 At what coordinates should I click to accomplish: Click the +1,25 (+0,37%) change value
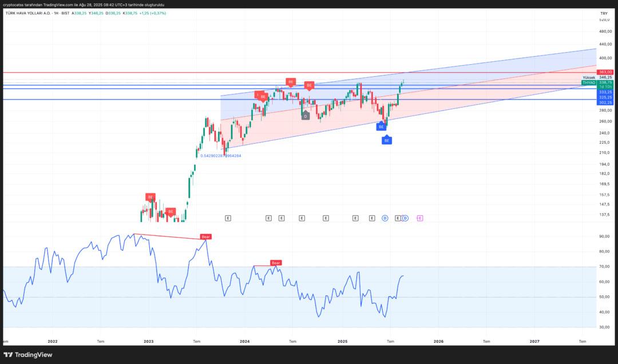(153, 13)
